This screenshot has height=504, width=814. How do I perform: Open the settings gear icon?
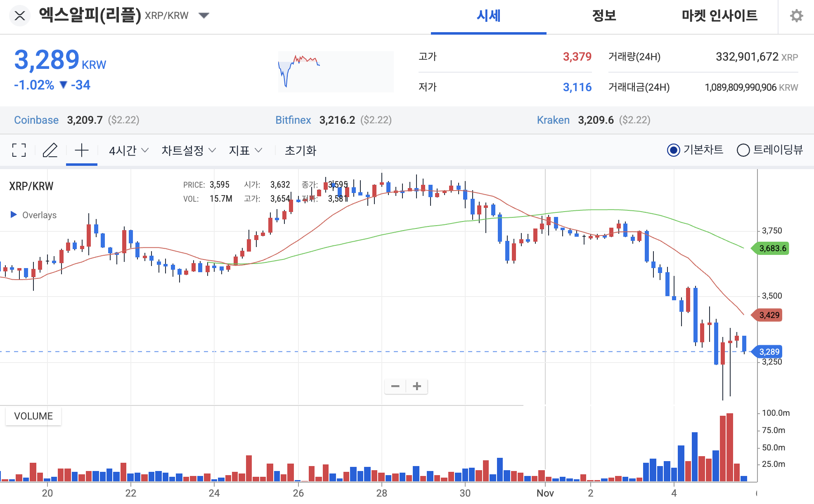tap(797, 16)
